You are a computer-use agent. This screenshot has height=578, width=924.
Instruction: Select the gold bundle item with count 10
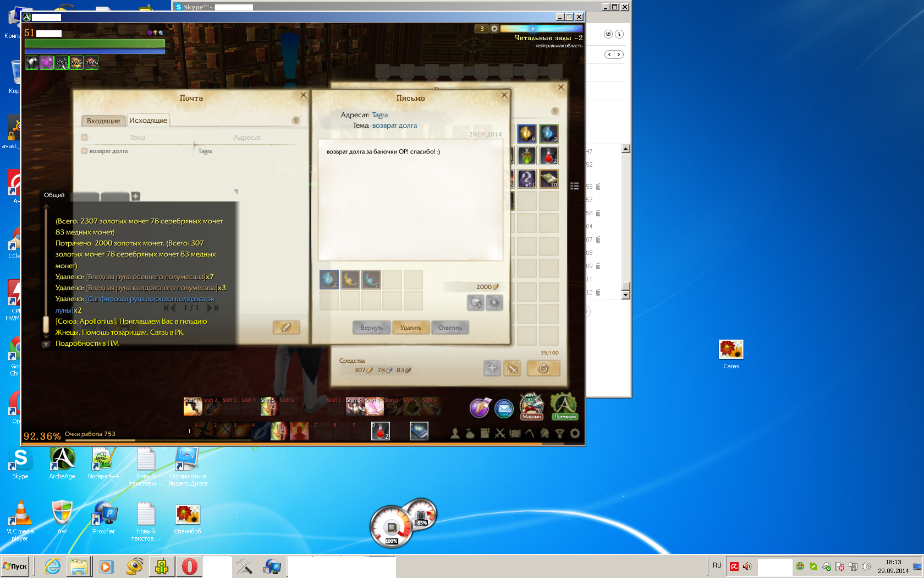[x=549, y=178]
